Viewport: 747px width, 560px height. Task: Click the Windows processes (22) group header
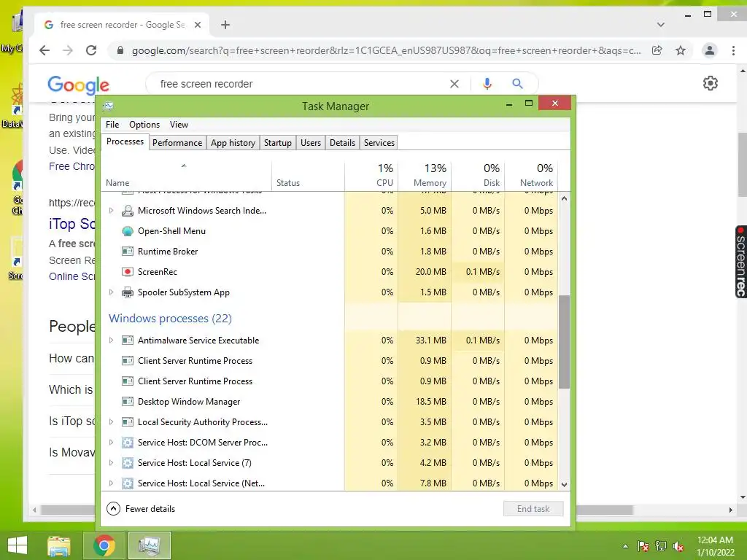[170, 318]
